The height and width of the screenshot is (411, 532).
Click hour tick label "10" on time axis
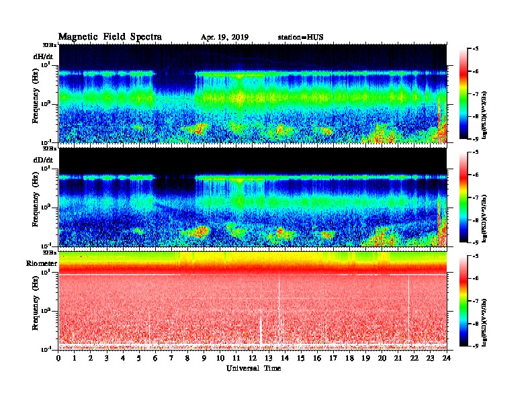pos(220,358)
